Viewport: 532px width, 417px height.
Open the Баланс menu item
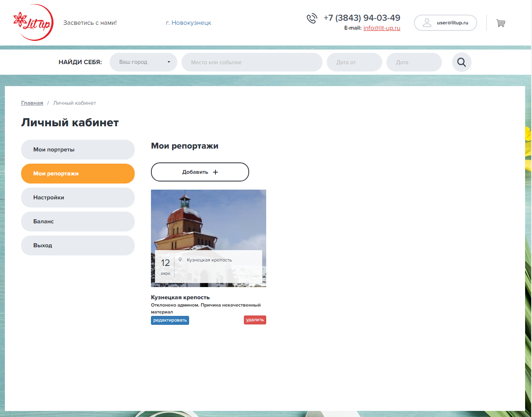point(78,221)
